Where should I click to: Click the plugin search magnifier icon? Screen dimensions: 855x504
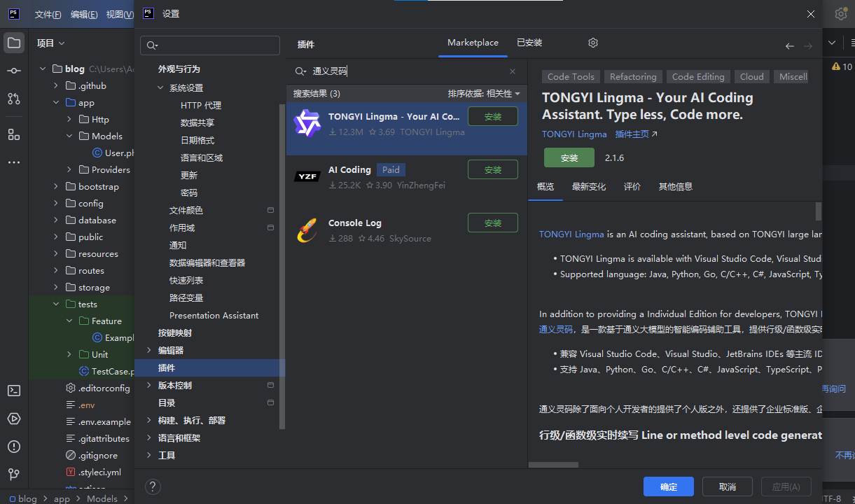pyautogui.click(x=300, y=71)
